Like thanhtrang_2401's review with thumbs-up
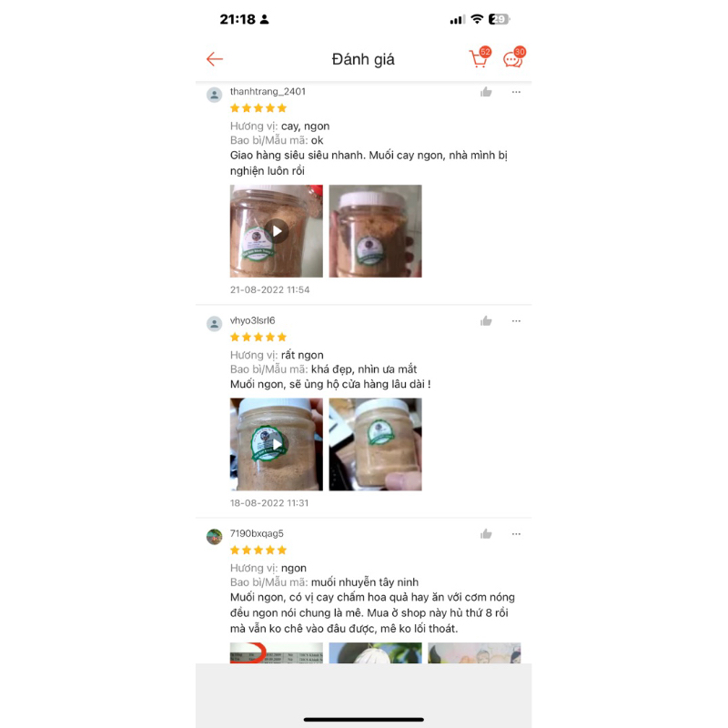Screen dimensions: 728x728 point(486,92)
